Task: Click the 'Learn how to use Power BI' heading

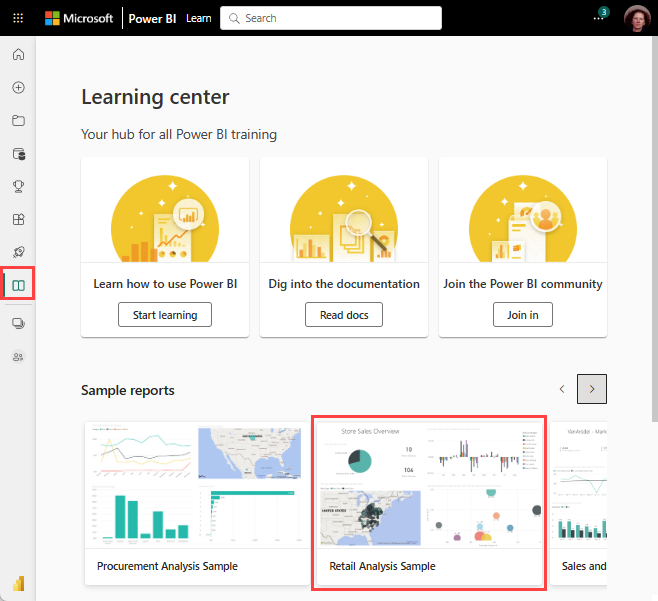Action: 165,284
